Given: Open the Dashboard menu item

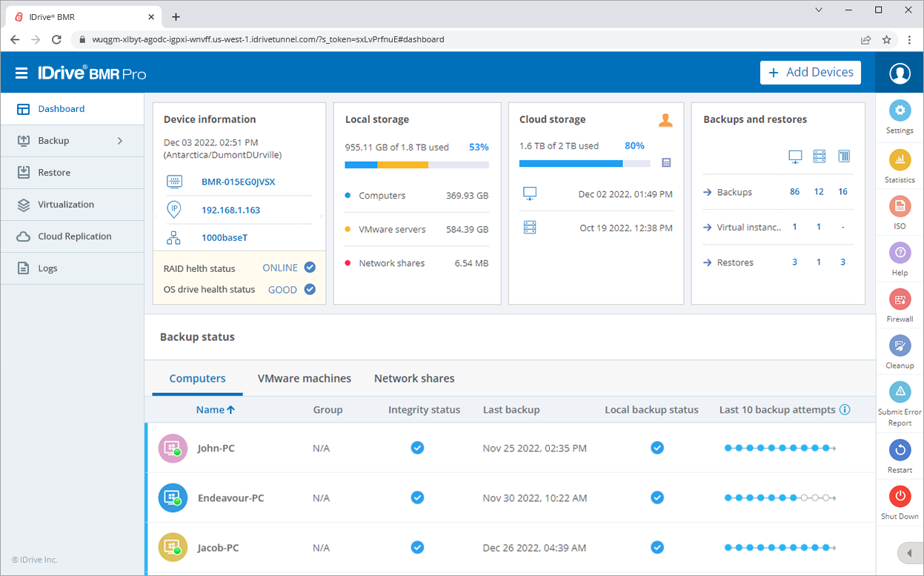Looking at the screenshot, I should point(72,109).
